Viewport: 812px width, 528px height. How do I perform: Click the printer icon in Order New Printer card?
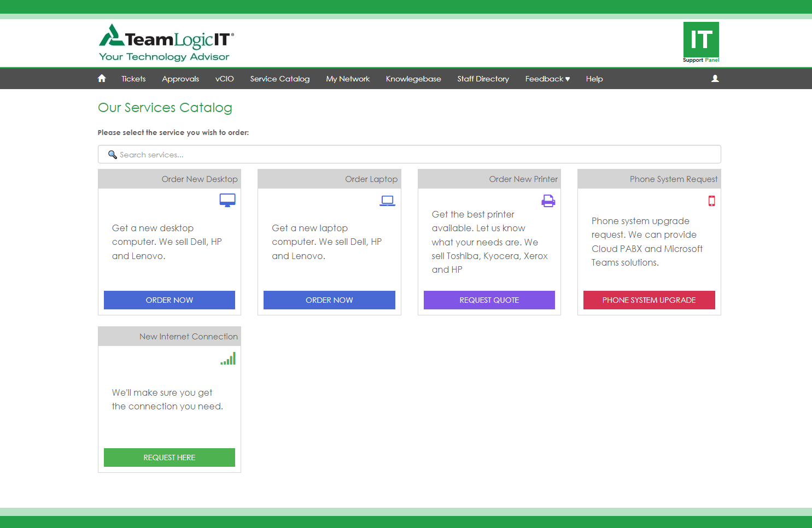coord(548,201)
